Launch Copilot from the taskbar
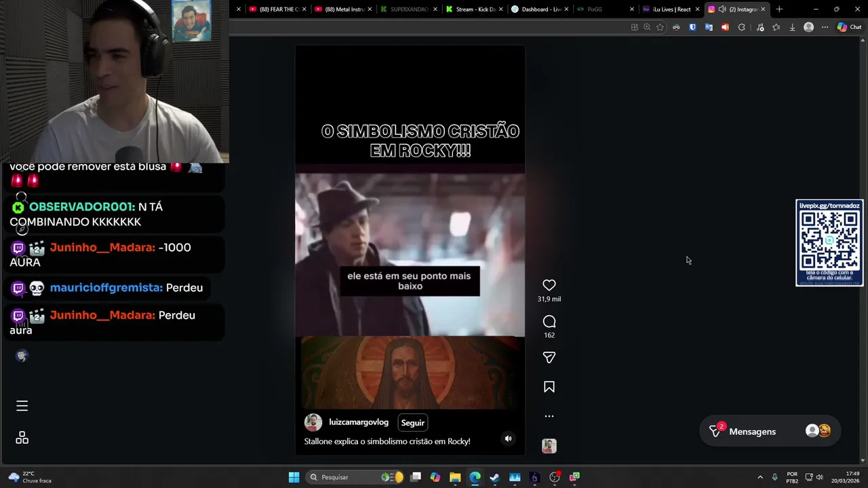 click(x=435, y=477)
